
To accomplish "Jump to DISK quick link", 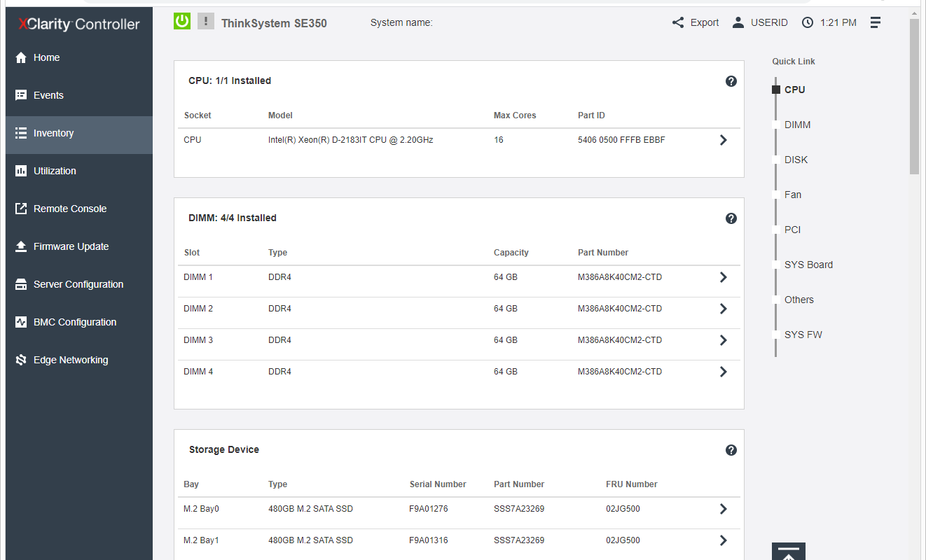I will [x=796, y=160].
